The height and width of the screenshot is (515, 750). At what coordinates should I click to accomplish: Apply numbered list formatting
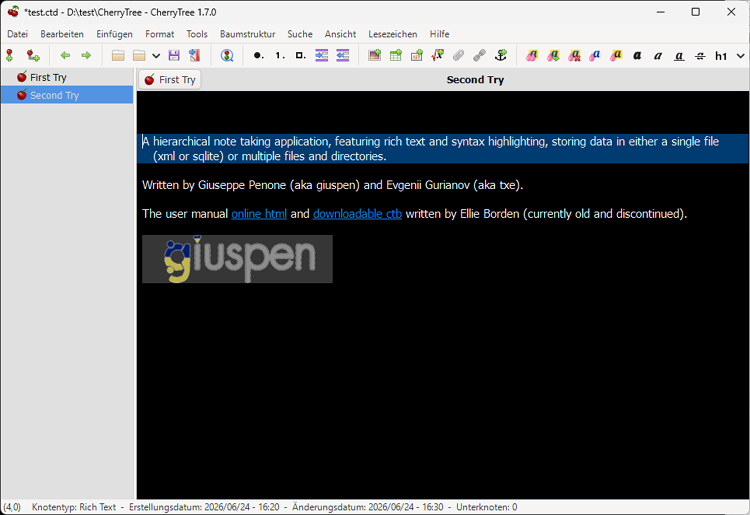coord(280,55)
